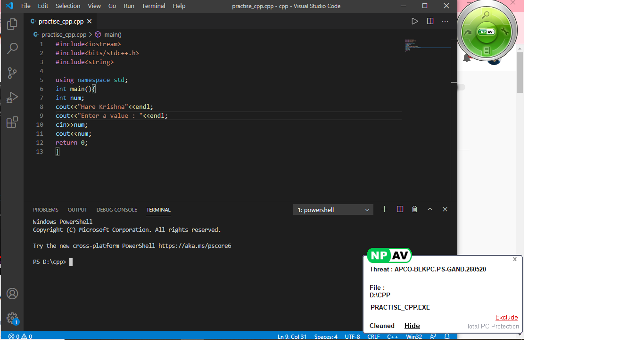This screenshot has width=644, height=344.
Task: Run the code with the play icon
Action: [414, 21]
